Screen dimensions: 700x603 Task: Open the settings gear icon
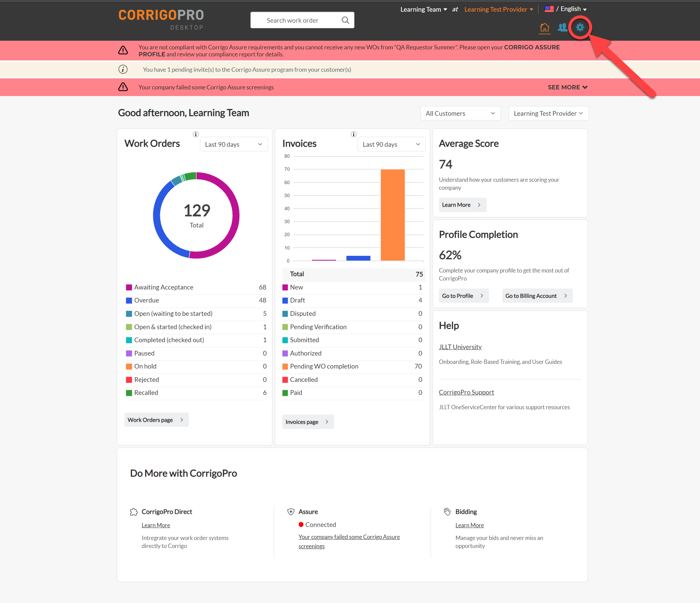(x=580, y=27)
